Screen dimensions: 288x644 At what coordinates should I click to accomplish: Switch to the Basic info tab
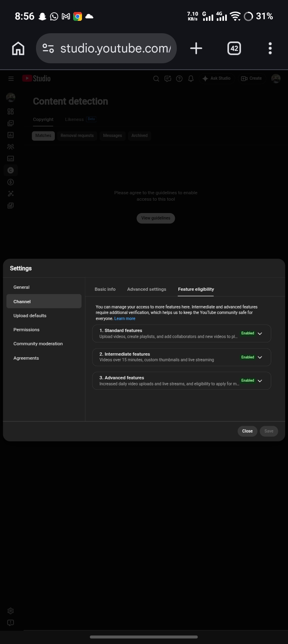click(105, 289)
